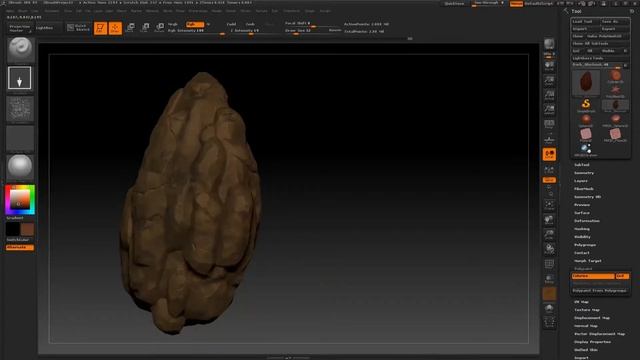
Task: Expand the Surface sub-palette
Action: click(x=582, y=213)
